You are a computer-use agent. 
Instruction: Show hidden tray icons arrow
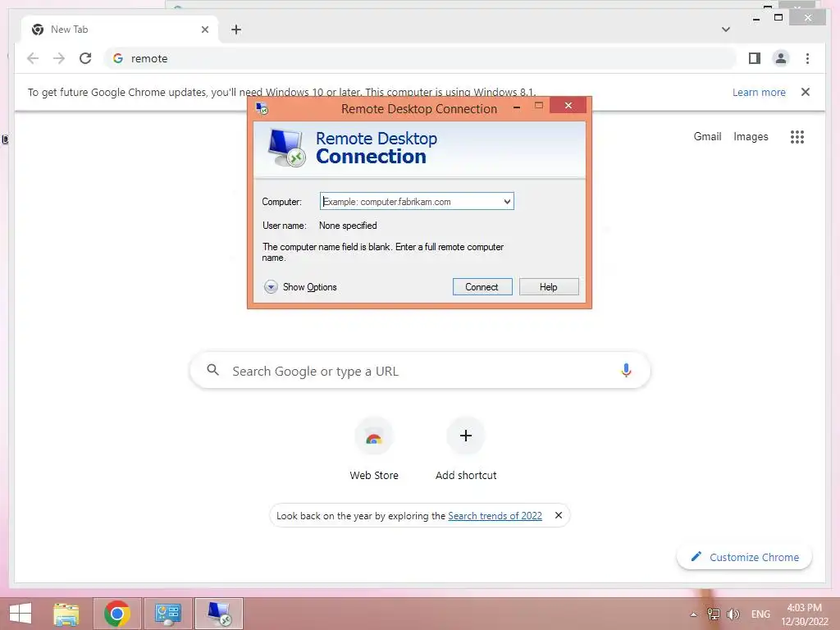click(693, 614)
